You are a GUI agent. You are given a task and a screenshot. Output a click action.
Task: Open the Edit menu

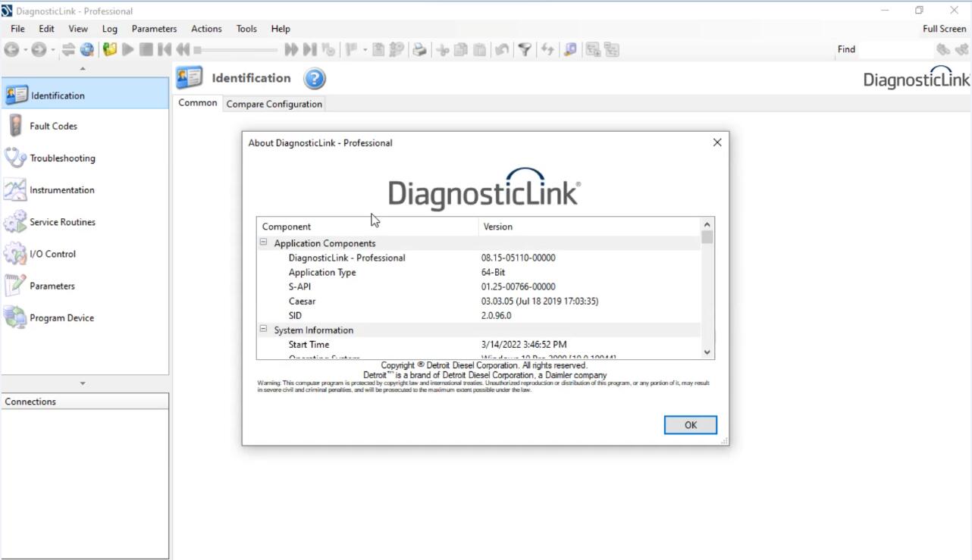click(47, 29)
